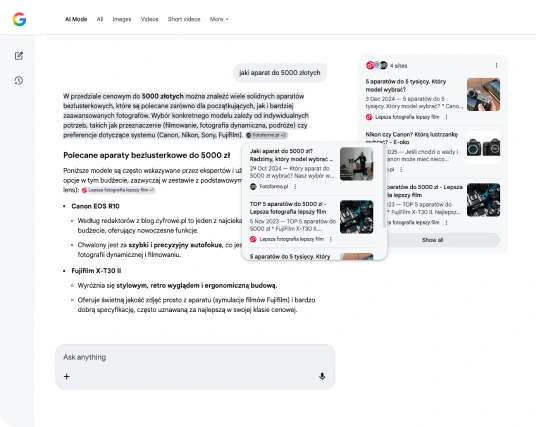Screen dimensions: 536x427
Task: Open sidebar link 5 aparatów do 5 tysięcy
Action: click(x=406, y=85)
